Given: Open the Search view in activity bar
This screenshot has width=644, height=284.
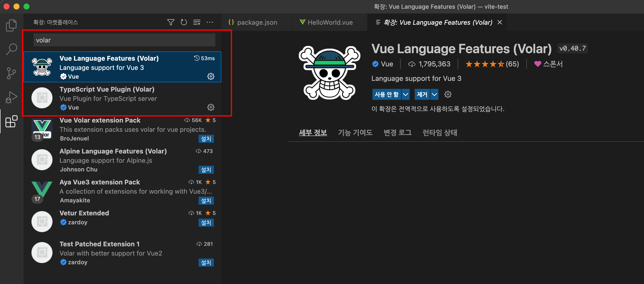Looking at the screenshot, I should point(11,49).
